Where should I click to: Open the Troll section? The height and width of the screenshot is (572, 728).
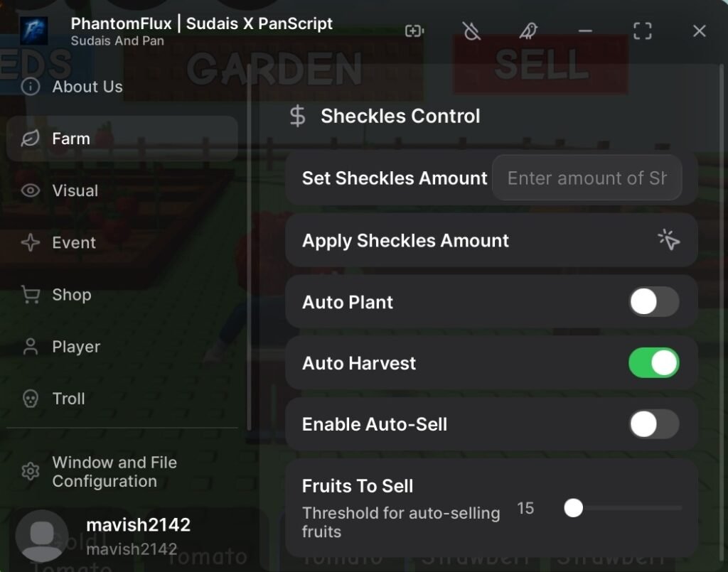click(x=68, y=399)
